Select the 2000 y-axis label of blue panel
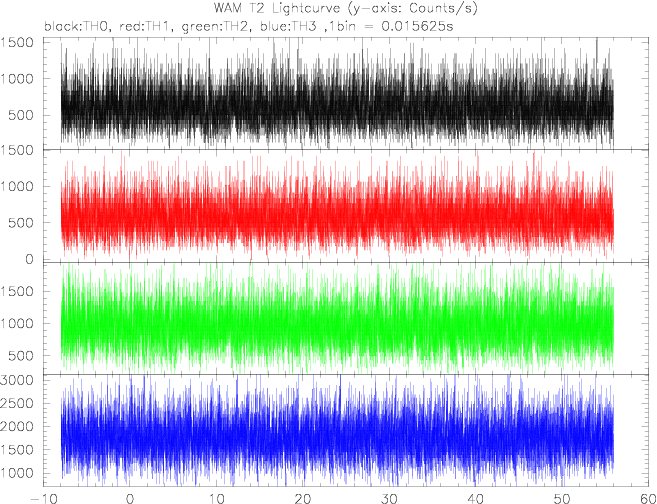The image size is (657, 504). 18,426
